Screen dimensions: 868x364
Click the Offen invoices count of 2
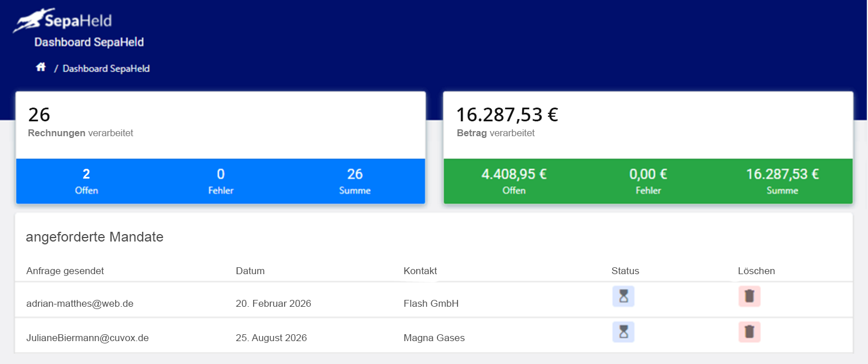click(x=86, y=175)
